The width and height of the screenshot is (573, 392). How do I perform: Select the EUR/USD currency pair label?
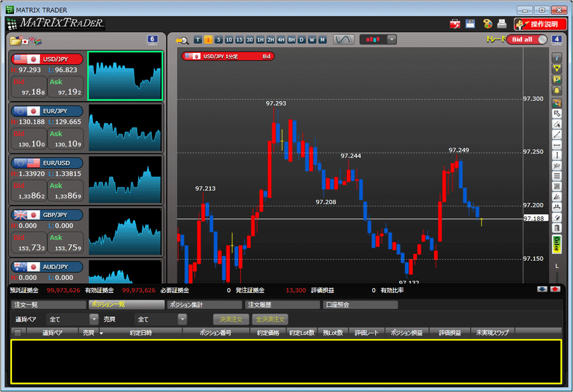[47, 163]
